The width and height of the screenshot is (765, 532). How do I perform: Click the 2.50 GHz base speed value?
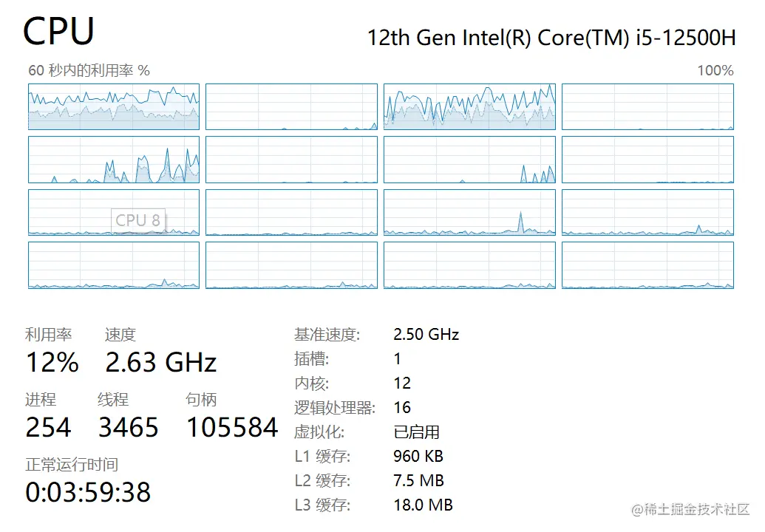[x=426, y=334]
